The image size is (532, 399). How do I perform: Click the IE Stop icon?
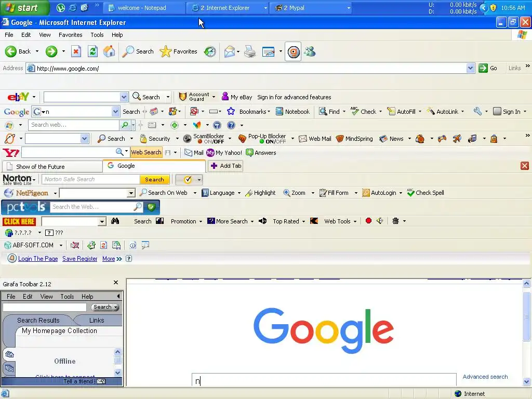[76, 51]
